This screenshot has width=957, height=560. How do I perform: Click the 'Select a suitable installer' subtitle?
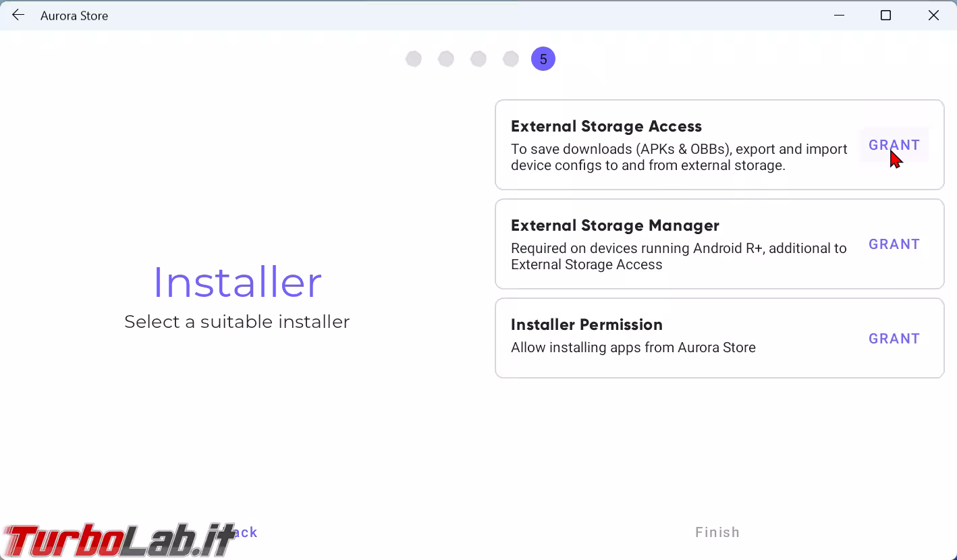237,322
